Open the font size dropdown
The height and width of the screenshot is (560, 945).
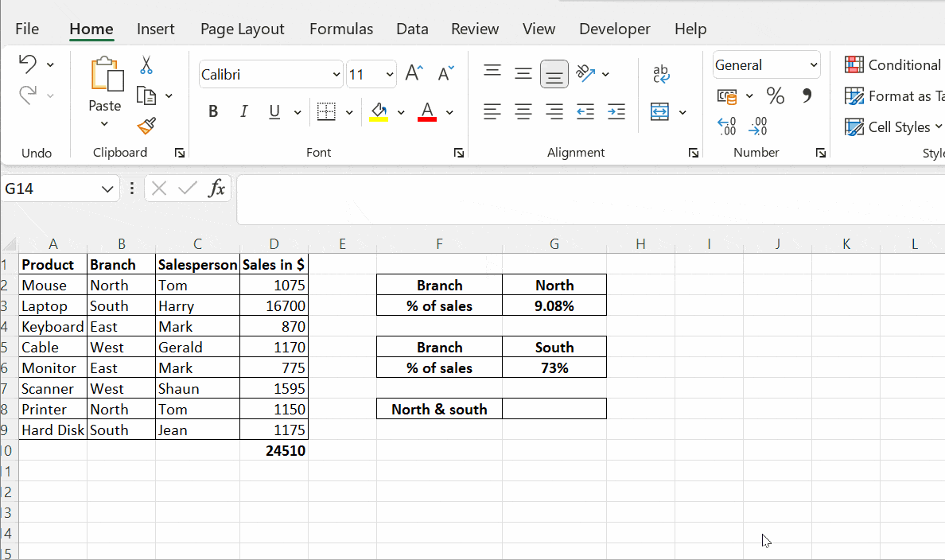point(389,74)
